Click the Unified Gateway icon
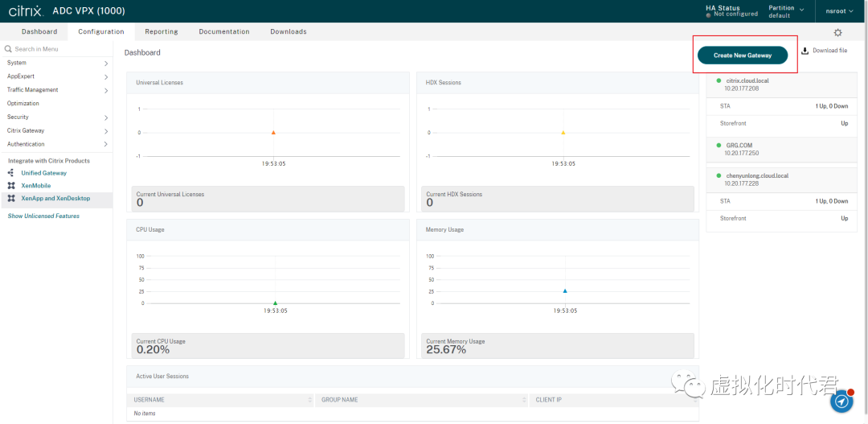 coord(11,173)
